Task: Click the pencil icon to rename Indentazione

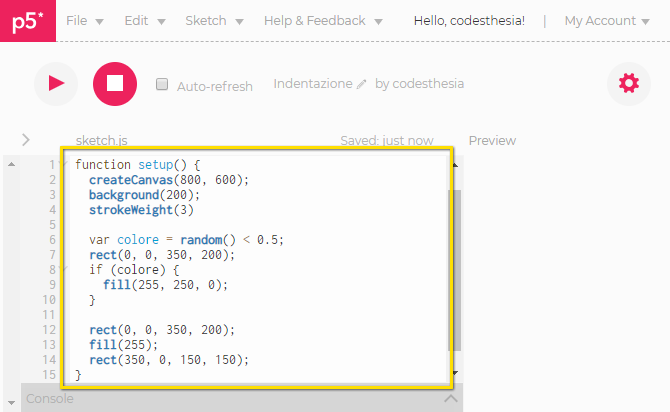Action: (362, 85)
